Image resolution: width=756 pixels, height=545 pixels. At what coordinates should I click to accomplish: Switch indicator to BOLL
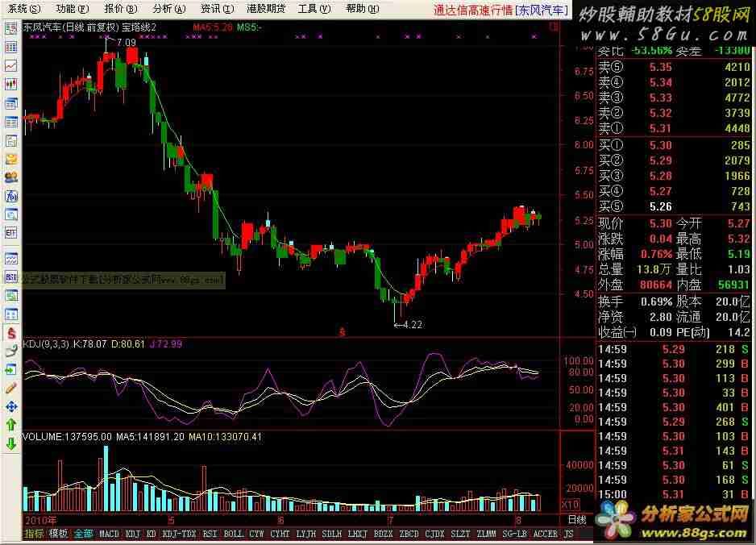tap(234, 534)
